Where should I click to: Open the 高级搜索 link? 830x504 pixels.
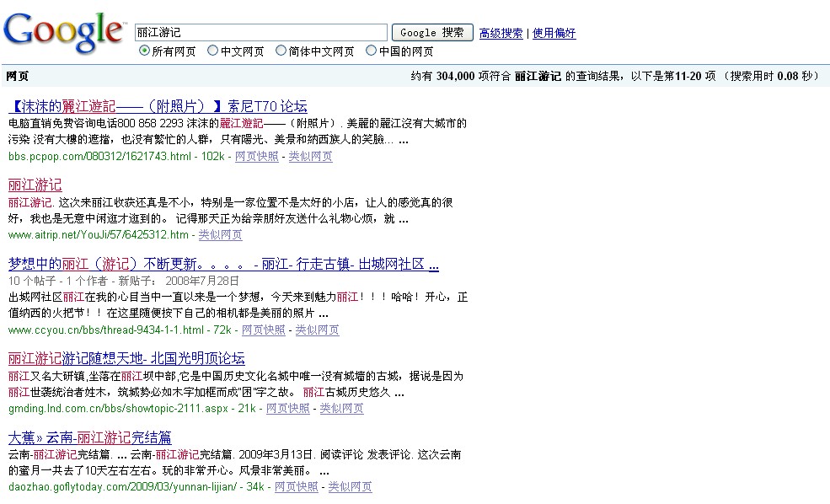click(x=501, y=33)
